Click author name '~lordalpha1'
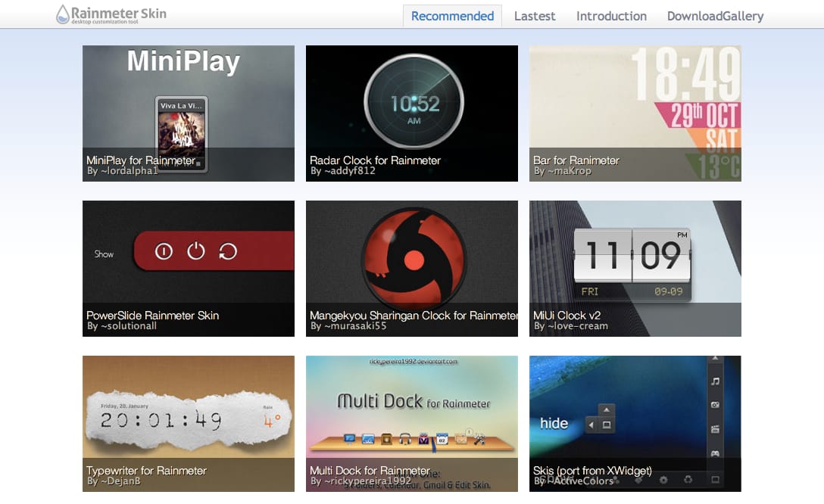Viewport: 824px width, 504px height. [130, 171]
